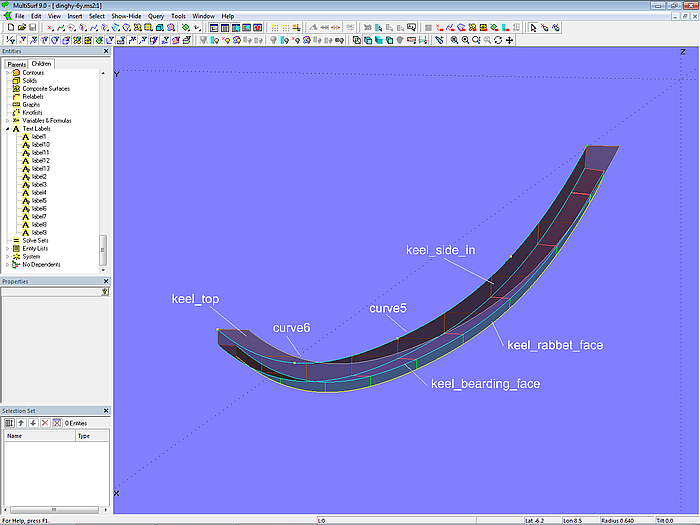Move selection up with the up arrow
700x525 pixels.
pos(21,423)
